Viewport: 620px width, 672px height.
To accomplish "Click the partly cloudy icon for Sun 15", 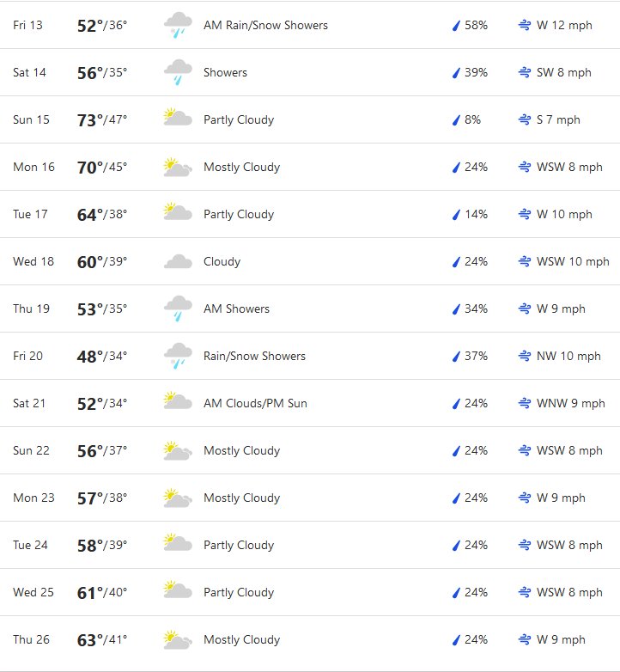I will [178, 117].
